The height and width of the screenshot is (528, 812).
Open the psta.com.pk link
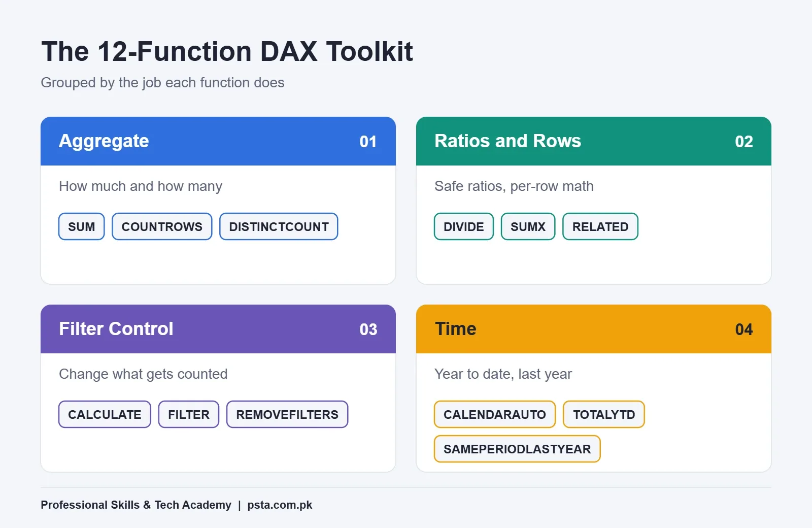[x=280, y=505]
